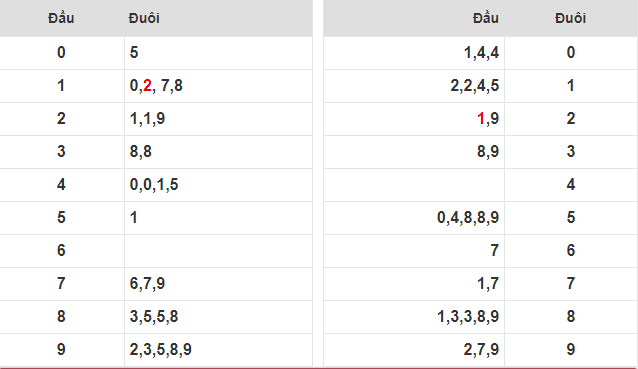Click the cell showing 1,1,9
This screenshot has width=638, height=369.
click(x=218, y=119)
